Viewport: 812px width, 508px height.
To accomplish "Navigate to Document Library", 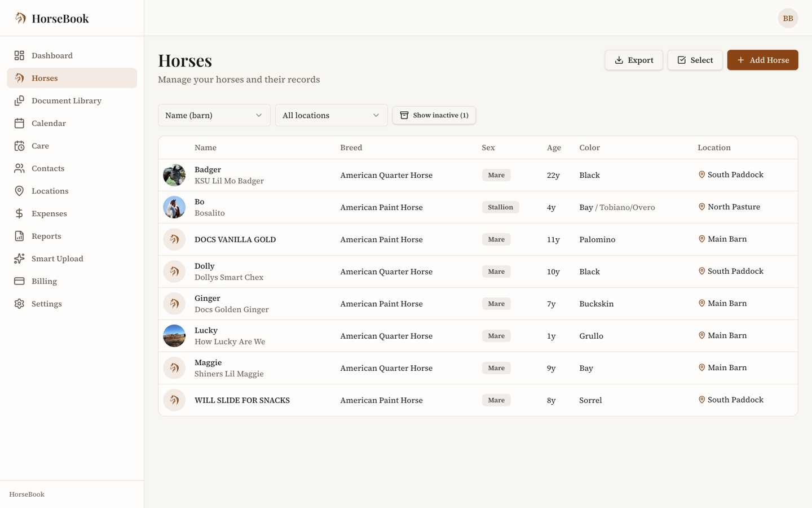I will click(x=72, y=100).
